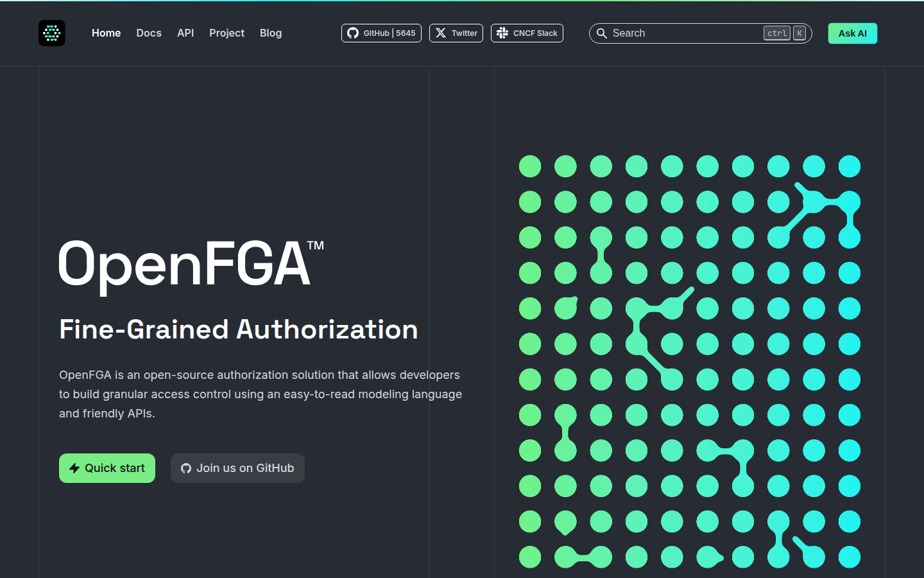Image resolution: width=924 pixels, height=578 pixels.
Task: Click the lightning bolt icon on Quick start
Action: 74,468
